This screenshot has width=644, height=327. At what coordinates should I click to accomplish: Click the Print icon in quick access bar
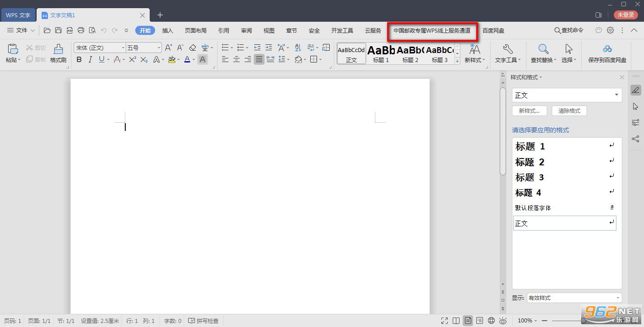tap(81, 30)
